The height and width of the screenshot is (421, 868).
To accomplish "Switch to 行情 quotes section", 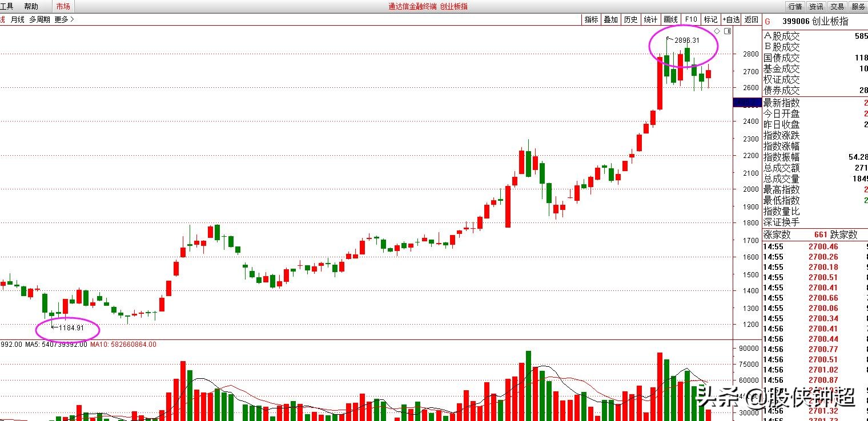I will 795,6.
